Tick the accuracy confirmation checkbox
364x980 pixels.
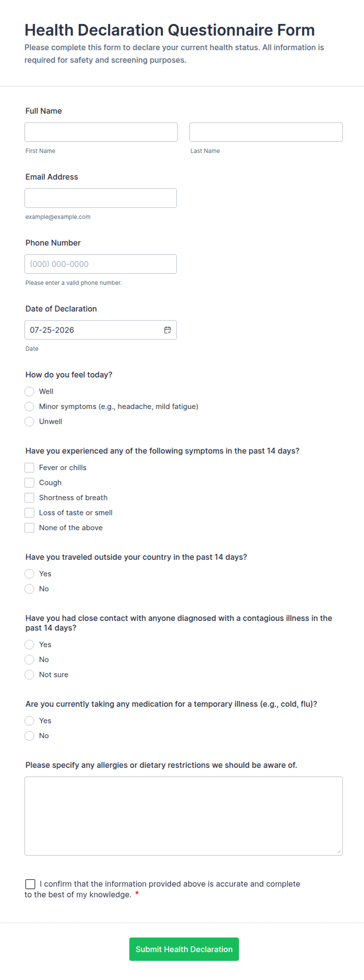(30, 884)
